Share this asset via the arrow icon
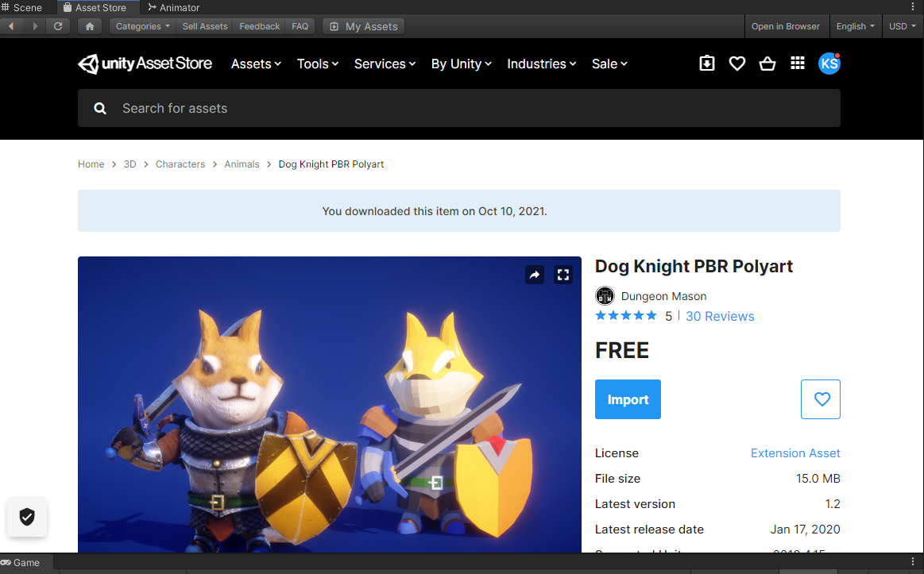924x574 pixels. [535, 275]
